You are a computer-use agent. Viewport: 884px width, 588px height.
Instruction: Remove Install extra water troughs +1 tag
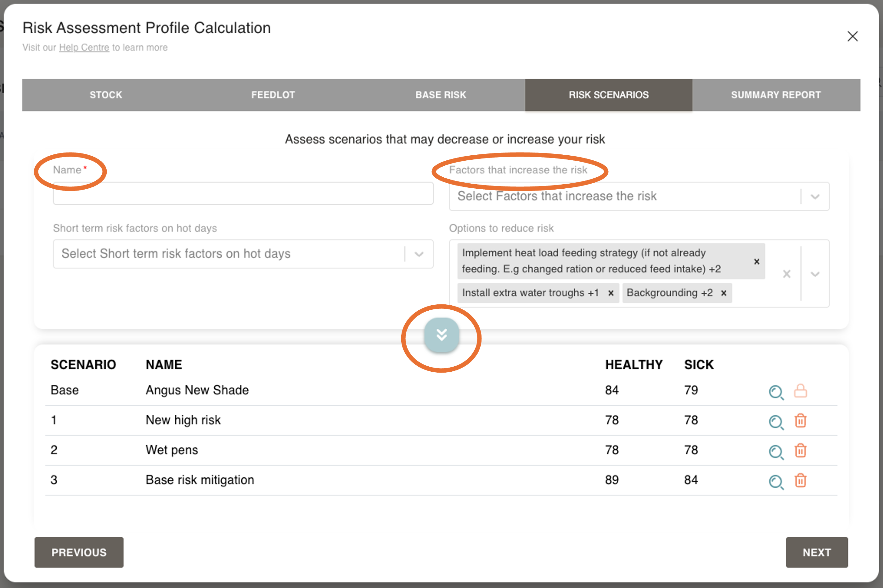pyautogui.click(x=611, y=293)
